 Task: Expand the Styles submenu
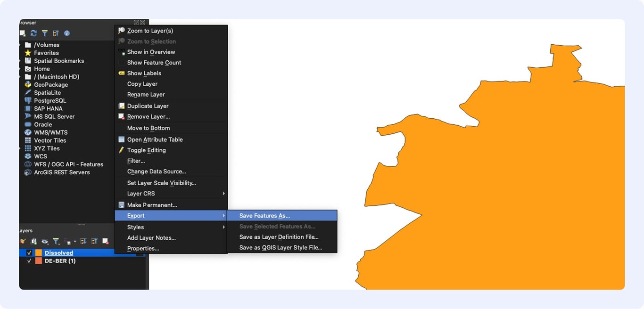point(171,227)
